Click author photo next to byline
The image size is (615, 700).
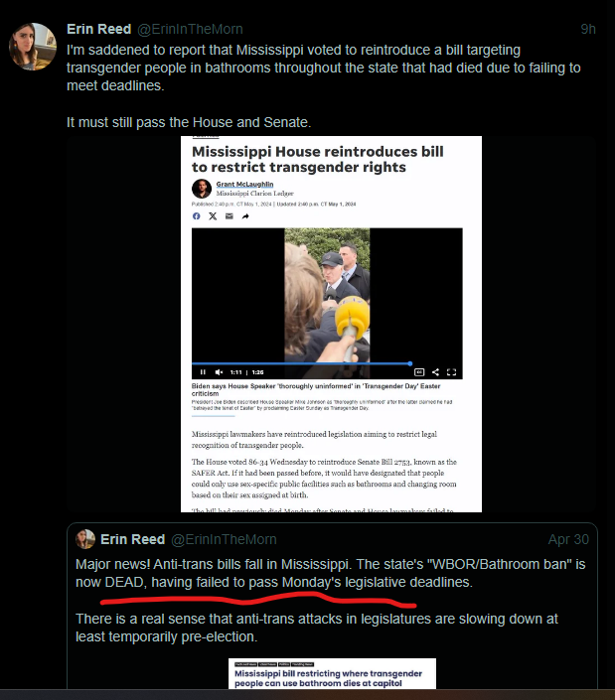[x=202, y=189]
